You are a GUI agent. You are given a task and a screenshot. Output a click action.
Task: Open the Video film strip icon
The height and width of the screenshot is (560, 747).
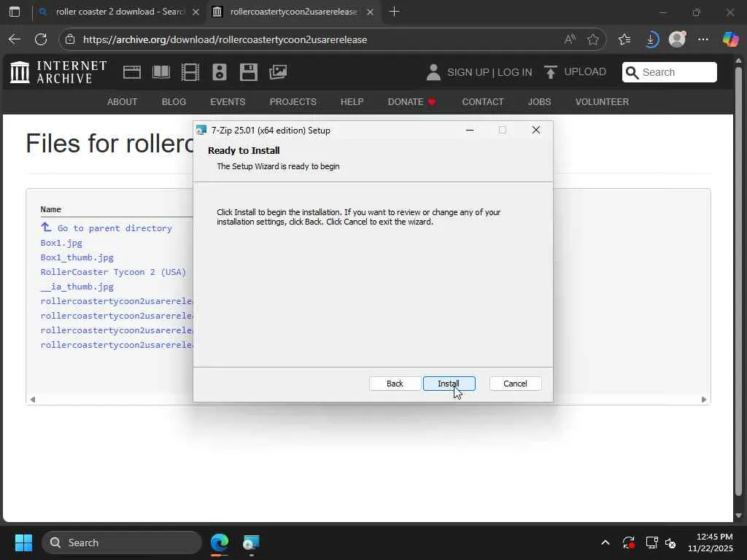coord(190,72)
